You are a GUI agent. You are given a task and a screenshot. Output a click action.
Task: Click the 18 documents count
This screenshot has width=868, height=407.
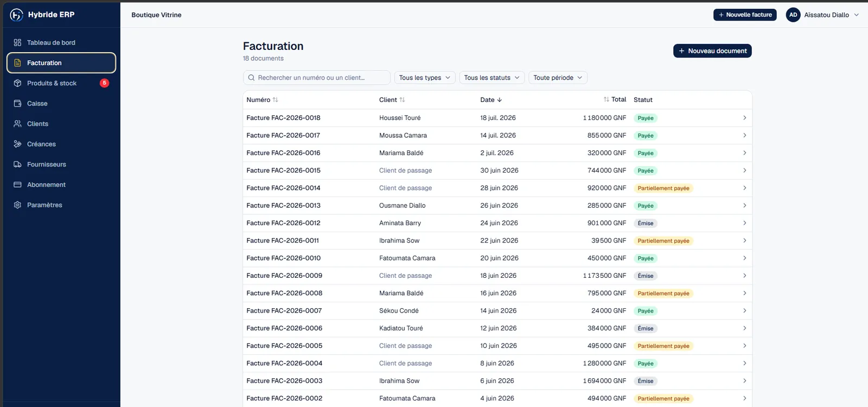(263, 59)
